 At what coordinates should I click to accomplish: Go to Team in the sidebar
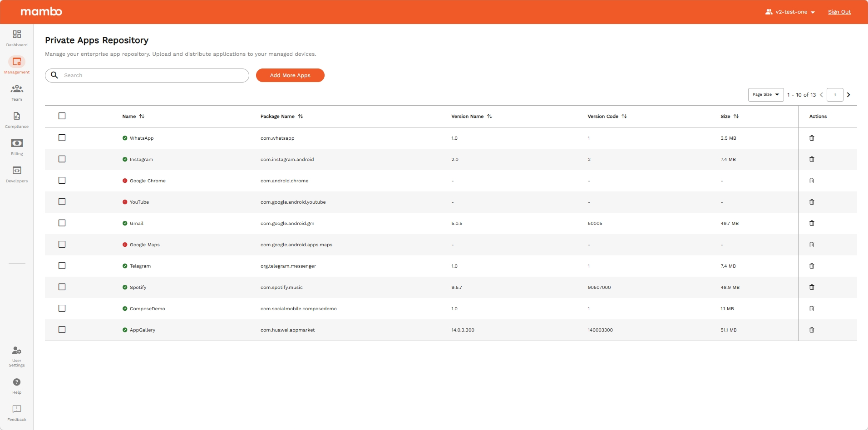click(17, 93)
